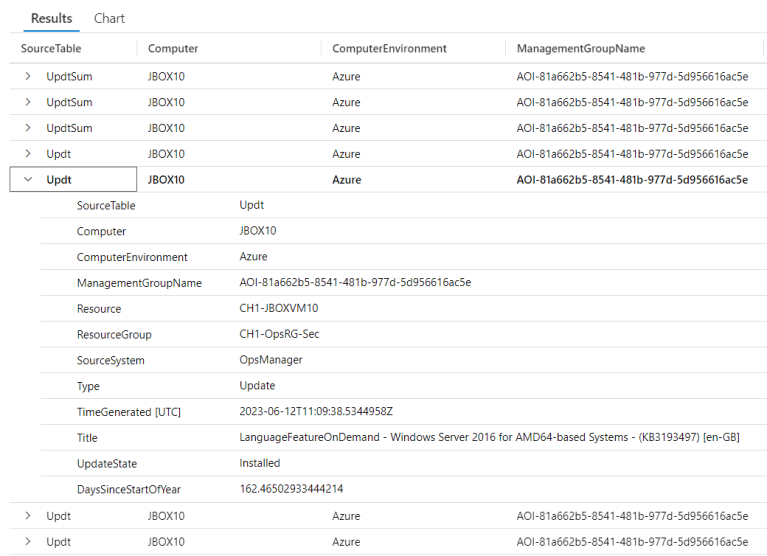Click the SourceTable column header
The height and width of the screenshot is (556, 767).
pyautogui.click(x=51, y=48)
